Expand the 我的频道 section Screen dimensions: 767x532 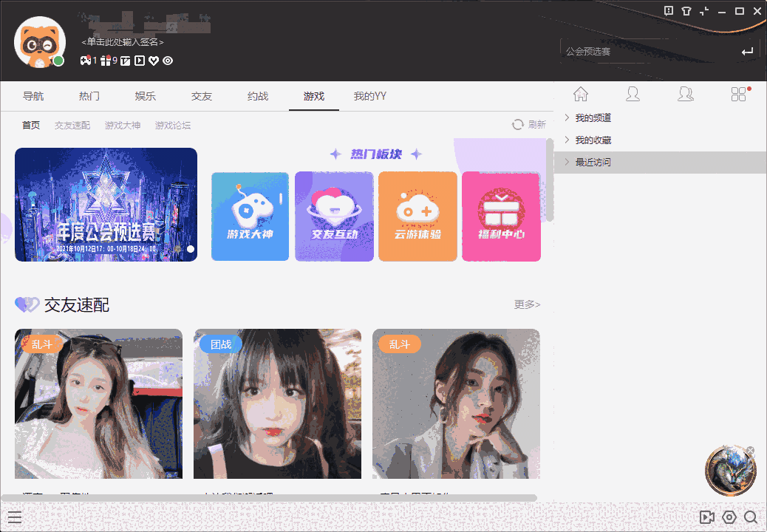click(595, 117)
